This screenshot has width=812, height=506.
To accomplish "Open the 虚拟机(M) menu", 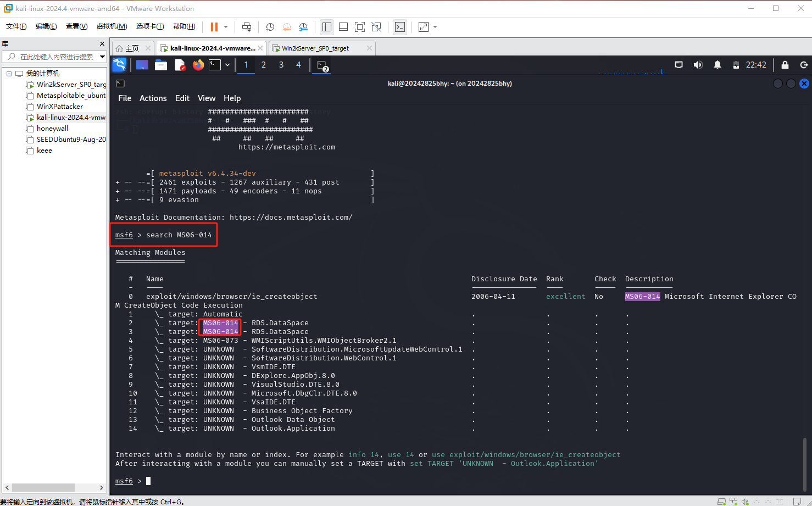I will click(x=112, y=26).
